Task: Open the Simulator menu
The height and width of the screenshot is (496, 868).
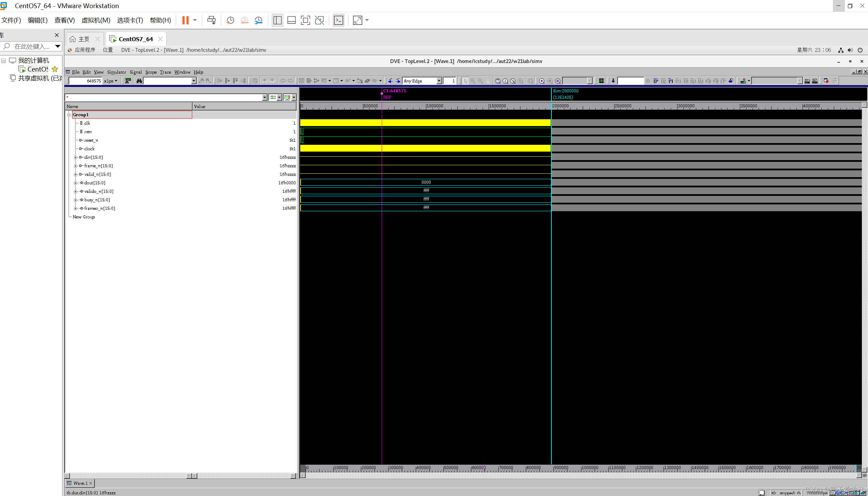Action: coord(117,72)
